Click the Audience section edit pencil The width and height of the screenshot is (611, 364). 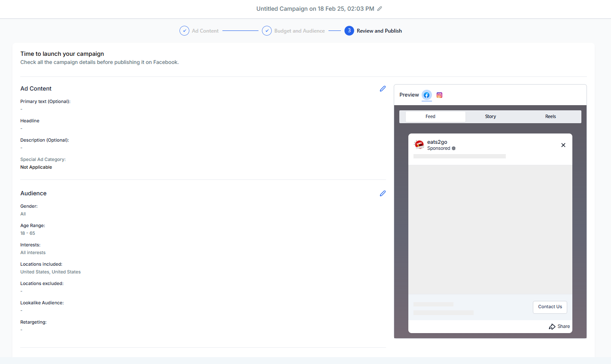click(383, 193)
